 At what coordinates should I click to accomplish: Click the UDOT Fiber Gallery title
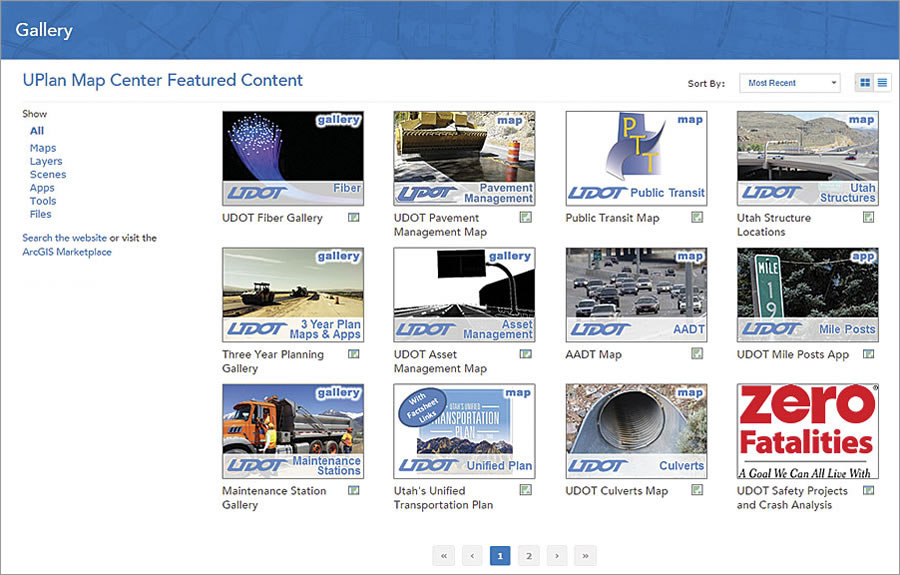click(272, 218)
